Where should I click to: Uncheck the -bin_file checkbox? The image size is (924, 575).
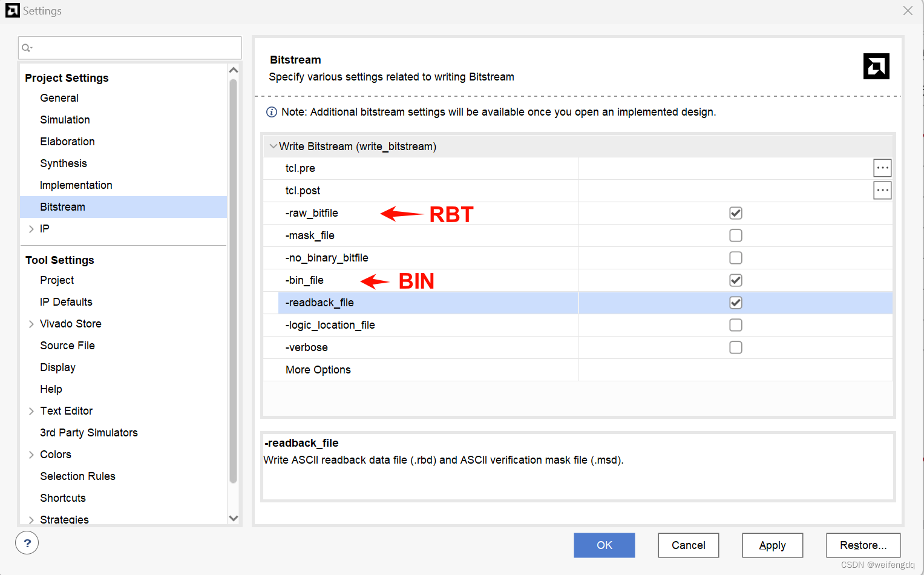(x=736, y=280)
